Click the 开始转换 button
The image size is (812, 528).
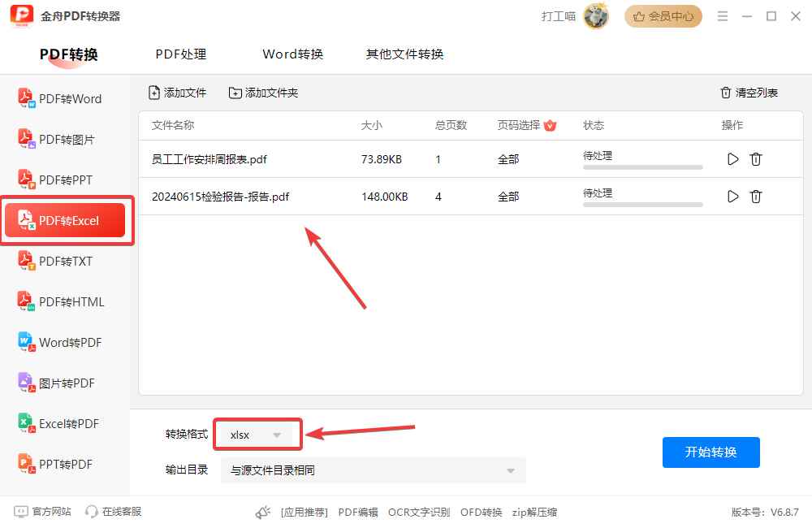point(711,452)
